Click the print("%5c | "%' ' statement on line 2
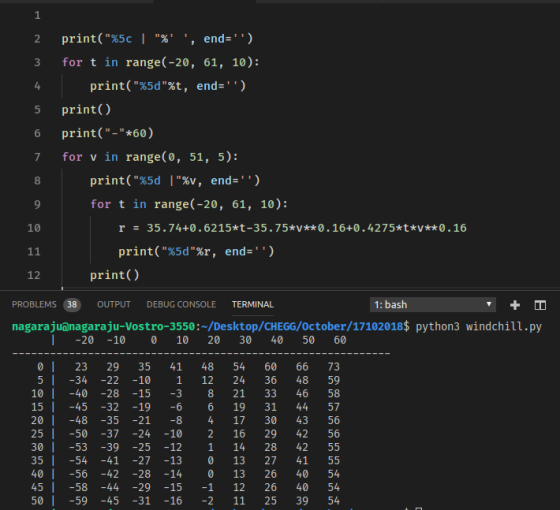The width and height of the screenshot is (560, 510). pyautogui.click(x=157, y=39)
